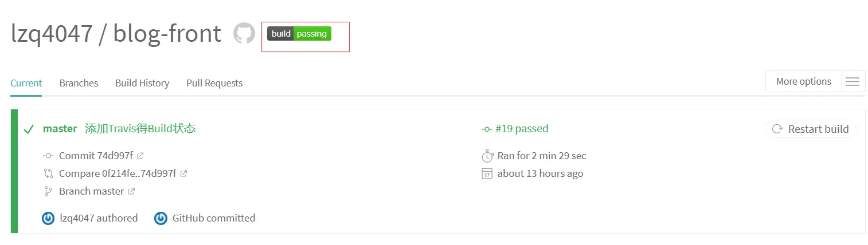Click the external link icon after Compare 0f214fe..74d997f

click(x=184, y=173)
